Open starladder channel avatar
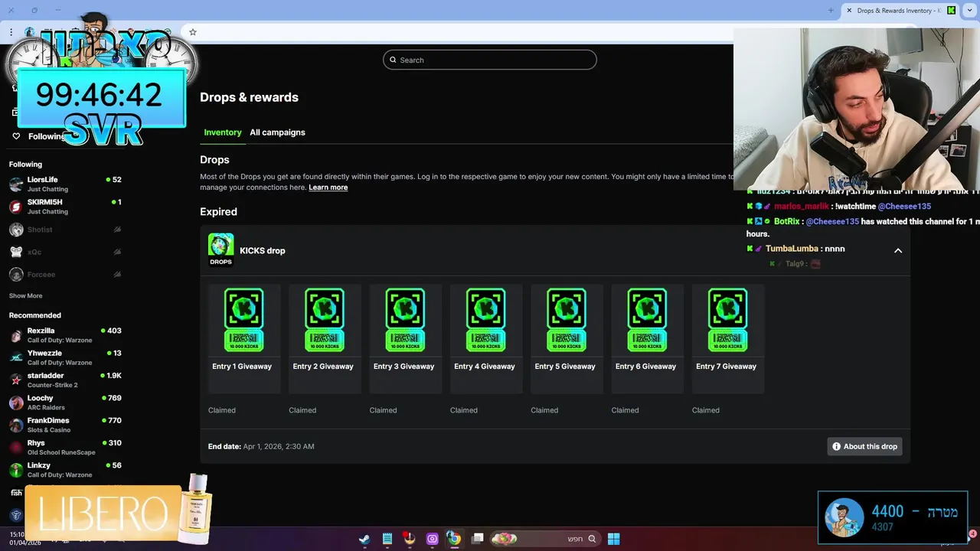The height and width of the screenshot is (551, 980). pos(16,380)
